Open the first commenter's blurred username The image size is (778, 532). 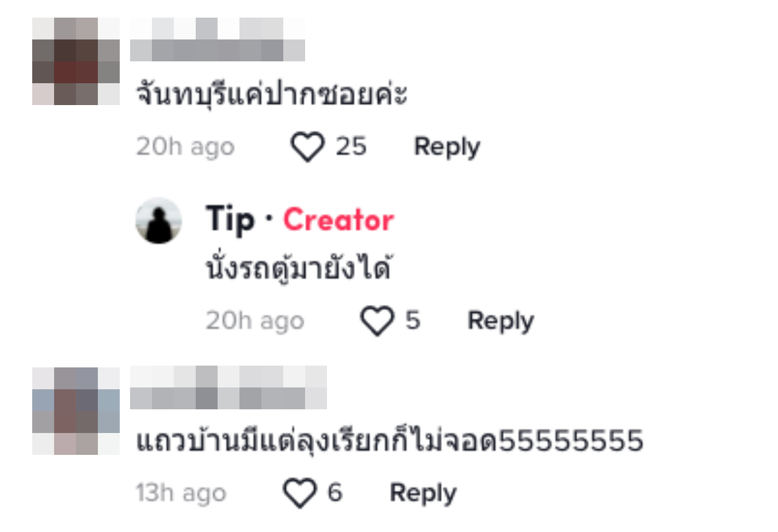point(218,39)
